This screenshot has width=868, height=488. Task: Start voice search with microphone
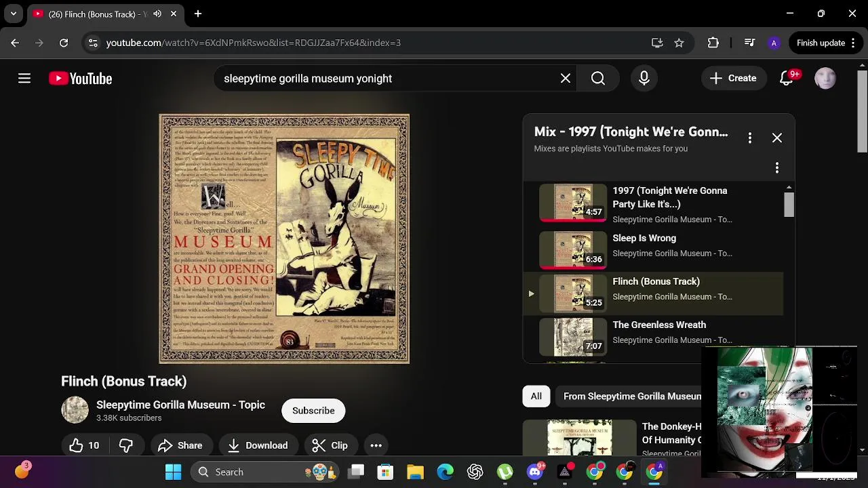(x=644, y=79)
